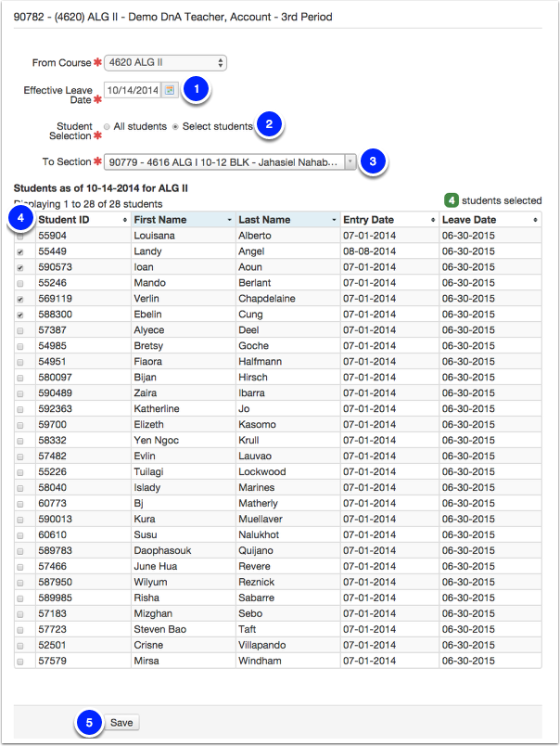560x746 pixels.
Task: Click first name Steven Bao cell
Action: point(183,629)
